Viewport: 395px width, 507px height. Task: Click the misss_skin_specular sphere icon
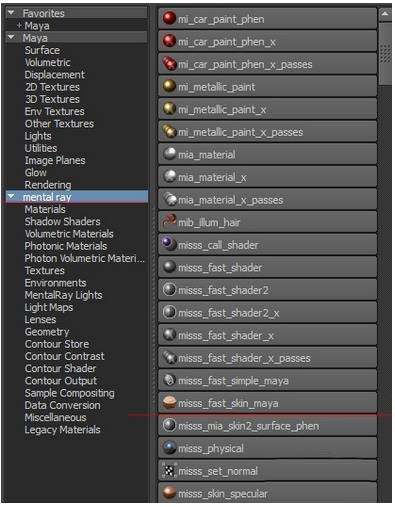(169, 493)
